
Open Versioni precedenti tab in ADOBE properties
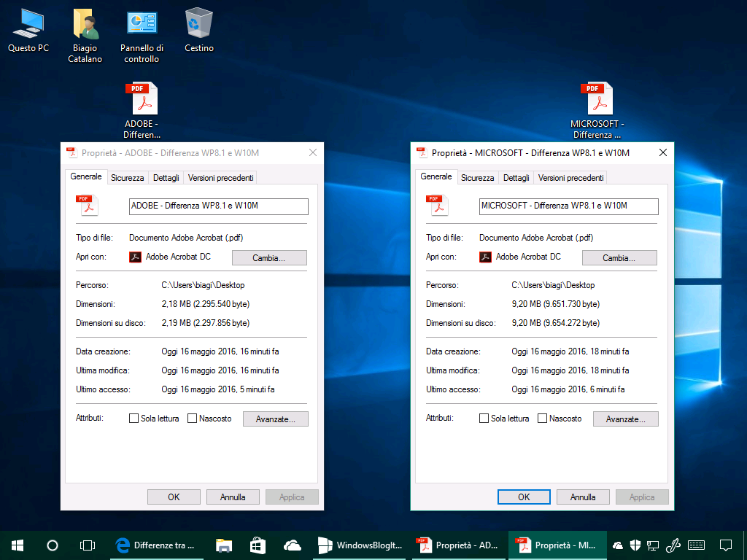point(220,178)
